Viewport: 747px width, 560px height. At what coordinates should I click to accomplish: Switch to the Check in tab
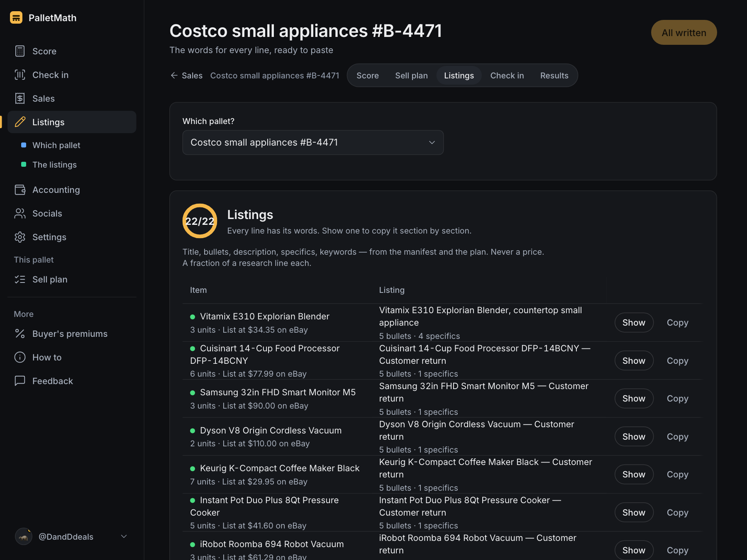point(507,75)
